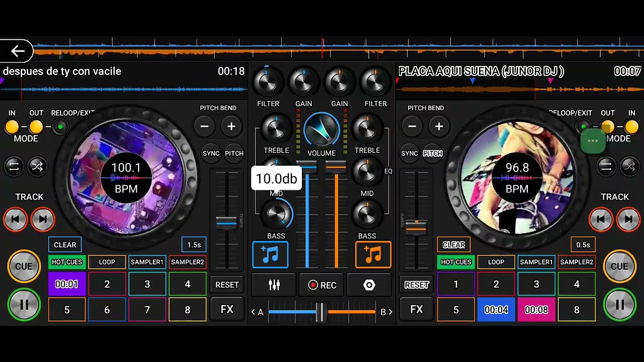The width and height of the screenshot is (644, 362).
Task: Open left deck 1.5s duration selector
Action: coord(194,245)
